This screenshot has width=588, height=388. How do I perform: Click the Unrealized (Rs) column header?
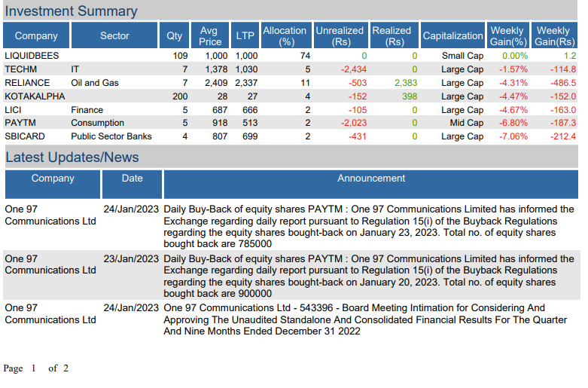tap(341, 35)
